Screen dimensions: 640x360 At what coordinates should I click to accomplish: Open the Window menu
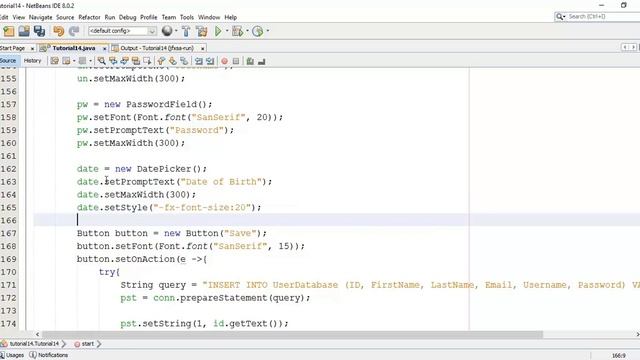209,17
